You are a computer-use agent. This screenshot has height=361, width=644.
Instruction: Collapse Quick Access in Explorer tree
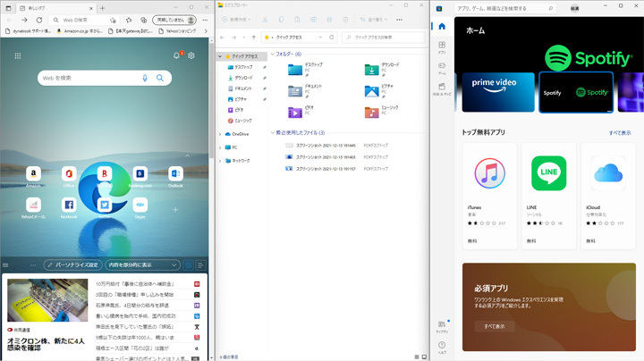tap(220, 56)
